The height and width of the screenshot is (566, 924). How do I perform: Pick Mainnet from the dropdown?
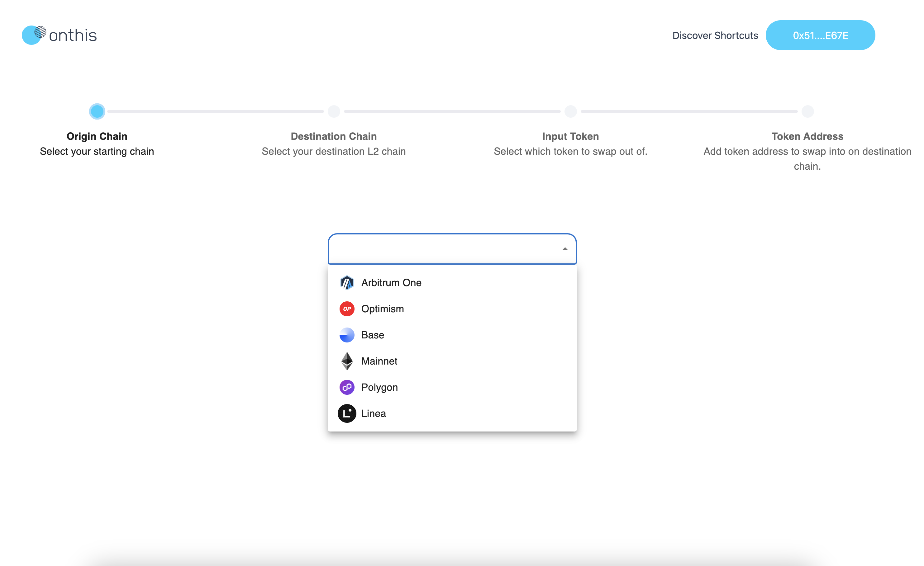[379, 361]
